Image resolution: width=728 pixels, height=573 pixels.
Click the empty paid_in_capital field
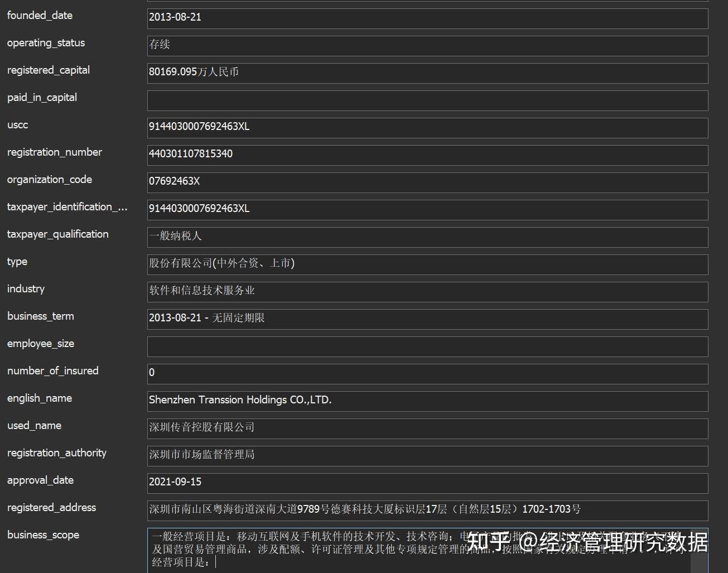tap(427, 100)
